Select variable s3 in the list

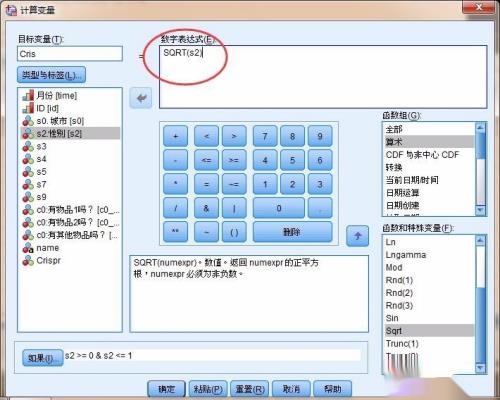tap(70, 146)
